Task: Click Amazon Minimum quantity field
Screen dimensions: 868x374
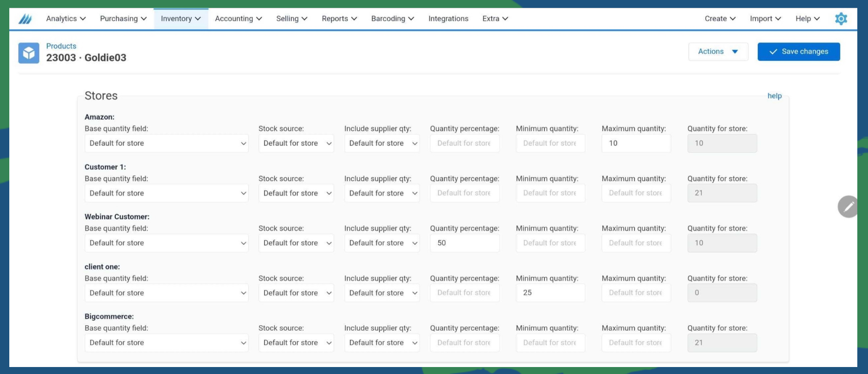Action: [550, 143]
